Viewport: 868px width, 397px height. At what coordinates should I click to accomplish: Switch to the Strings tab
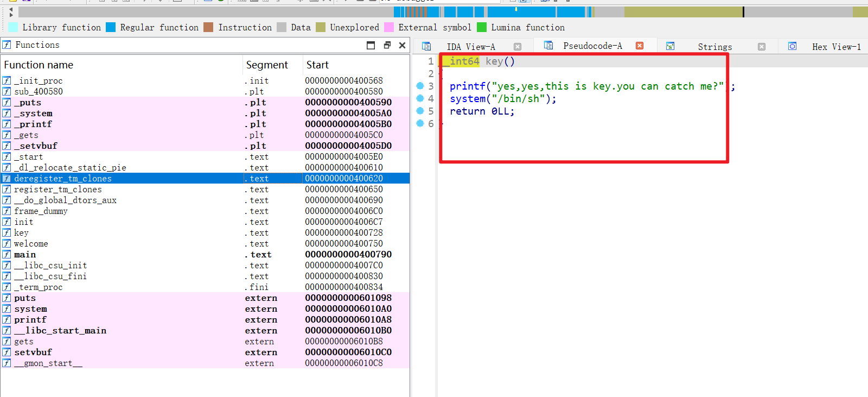click(x=714, y=47)
